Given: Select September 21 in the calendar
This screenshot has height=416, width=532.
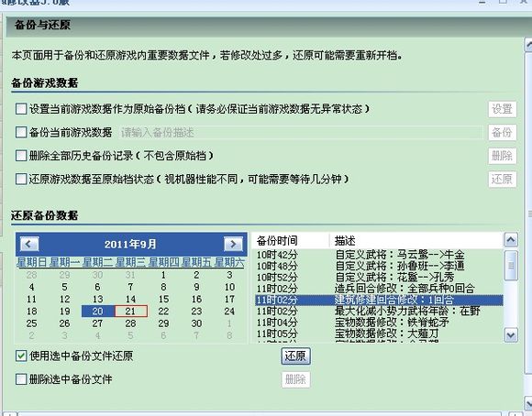Looking at the screenshot, I should tap(130, 312).
